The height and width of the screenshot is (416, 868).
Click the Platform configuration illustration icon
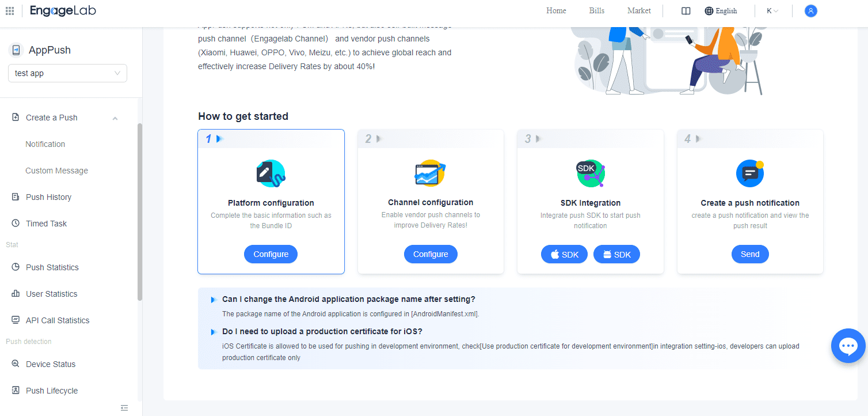coord(271,173)
